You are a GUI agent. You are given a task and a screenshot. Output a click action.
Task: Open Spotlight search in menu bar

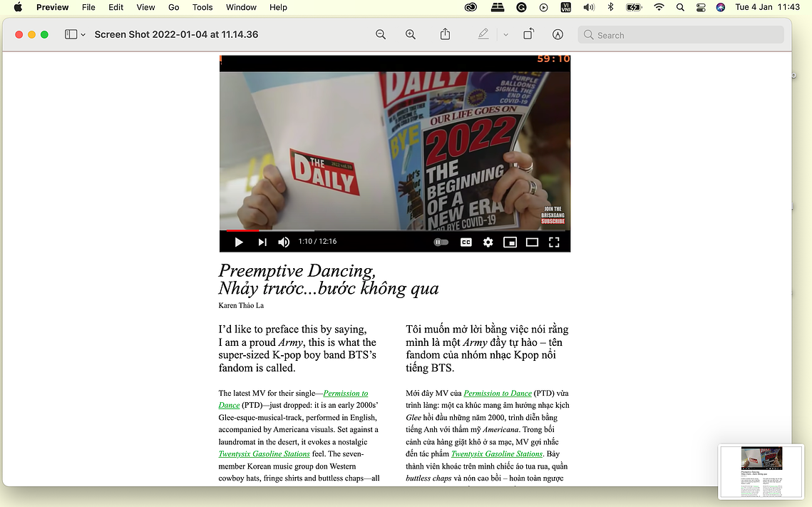tap(680, 7)
